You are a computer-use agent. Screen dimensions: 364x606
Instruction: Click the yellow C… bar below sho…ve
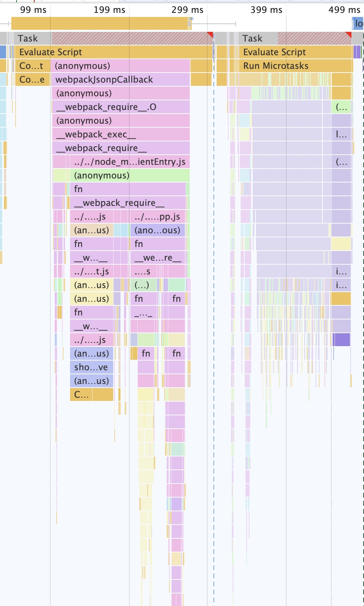point(82,395)
